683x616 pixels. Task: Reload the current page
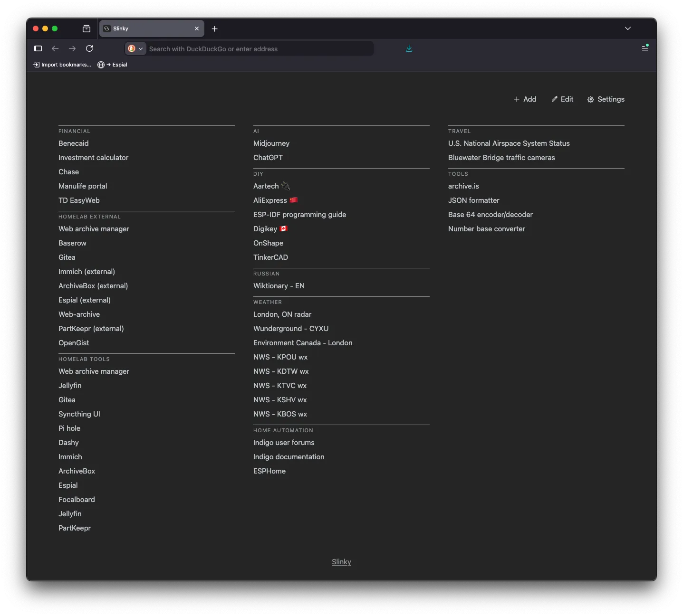pos(89,48)
